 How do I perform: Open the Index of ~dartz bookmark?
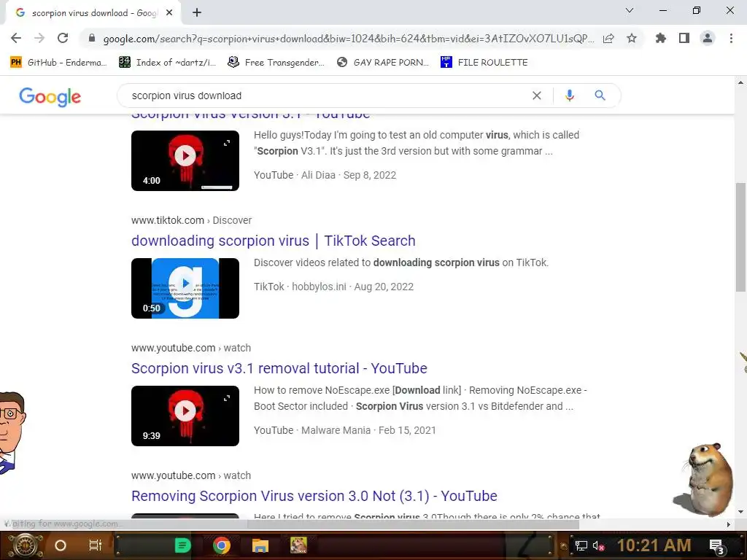[167, 63]
